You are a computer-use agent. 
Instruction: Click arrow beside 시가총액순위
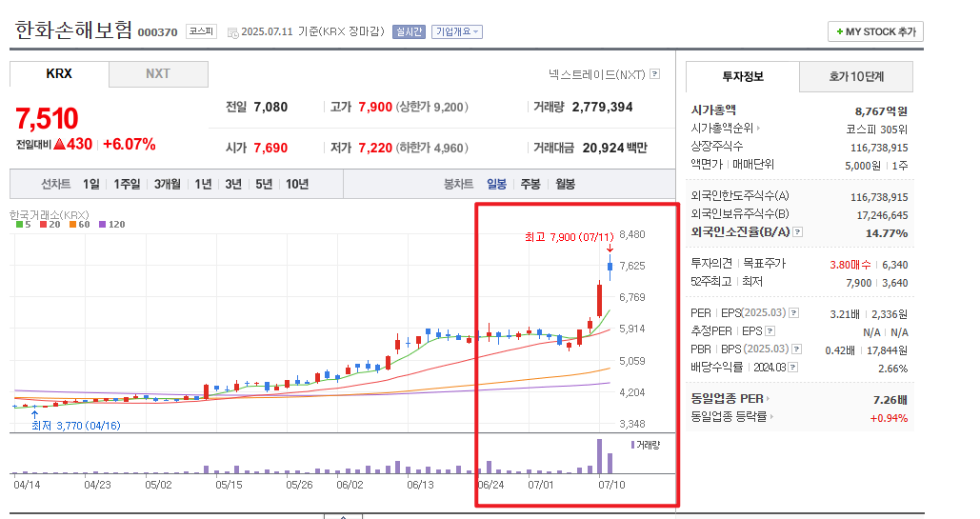[758, 129]
